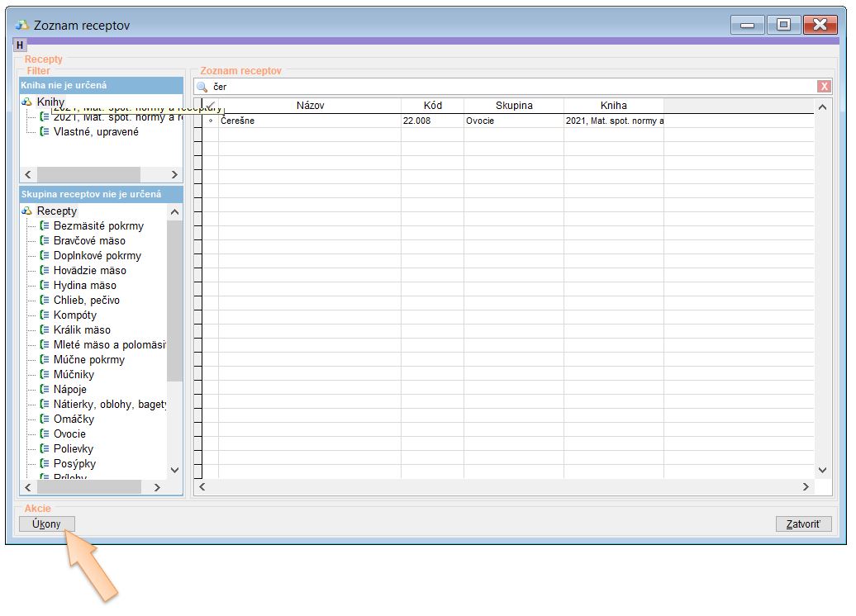This screenshot has width=856, height=616.
Task: Sort by the Názov column header
Action: click(x=310, y=106)
